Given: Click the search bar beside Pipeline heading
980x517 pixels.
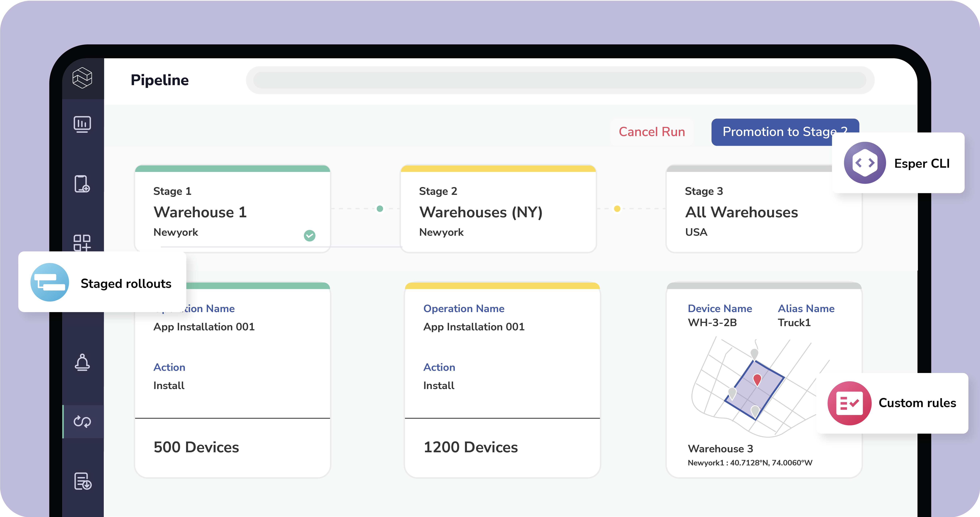Looking at the screenshot, I should click(x=559, y=80).
